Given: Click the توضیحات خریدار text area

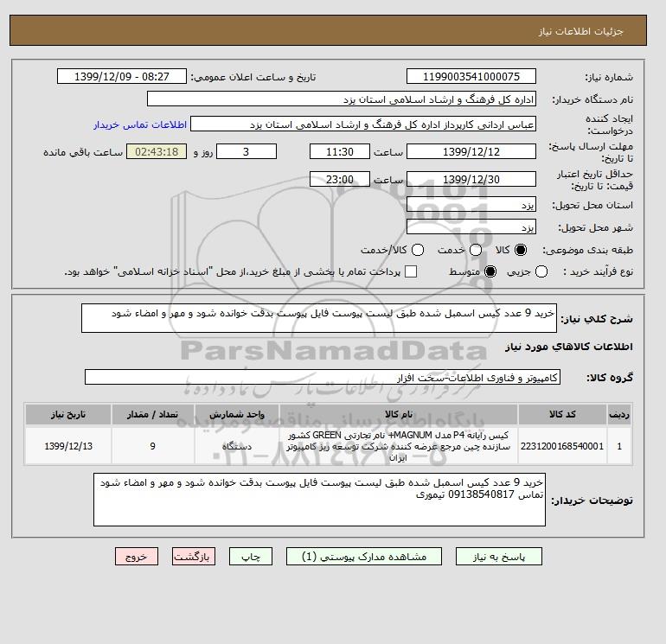Looking at the screenshot, I should coord(319,500).
